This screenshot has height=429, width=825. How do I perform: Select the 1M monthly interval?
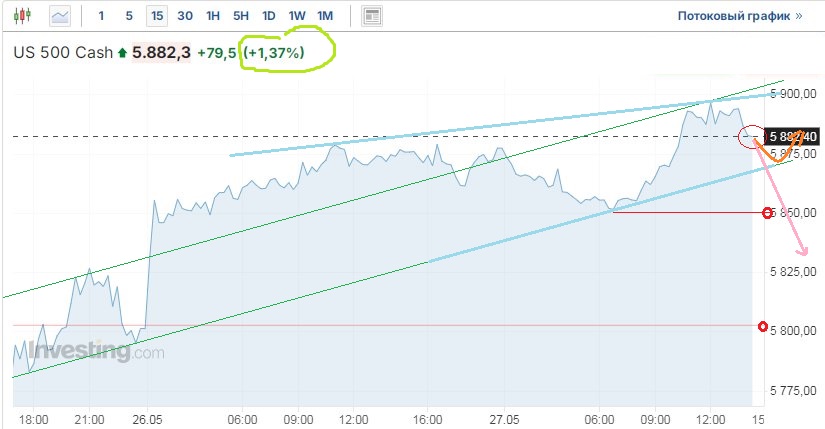[x=325, y=16]
